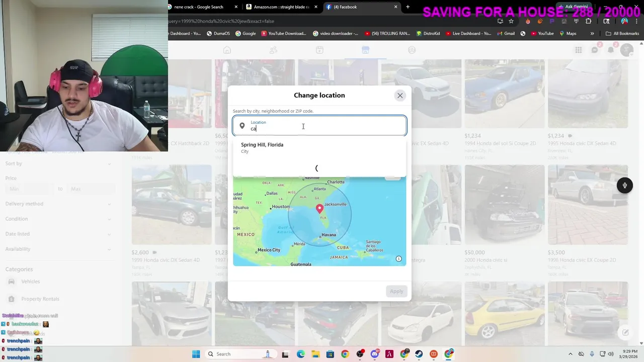Click the Apply button in the dialog
The height and width of the screenshot is (362, 644).
pos(396,291)
